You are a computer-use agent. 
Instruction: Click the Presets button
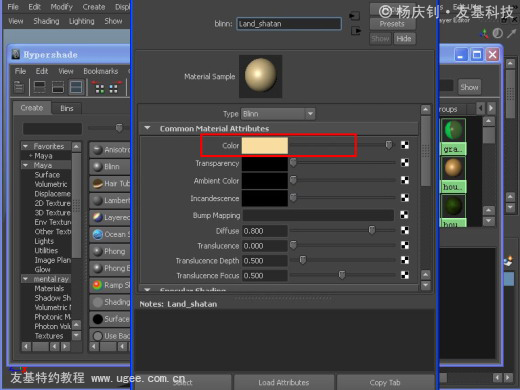click(392, 24)
